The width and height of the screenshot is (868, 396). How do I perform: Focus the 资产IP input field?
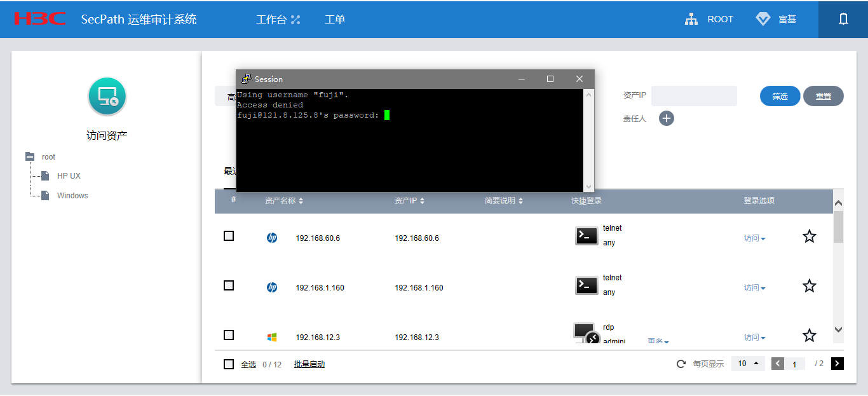click(x=694, y=96)
